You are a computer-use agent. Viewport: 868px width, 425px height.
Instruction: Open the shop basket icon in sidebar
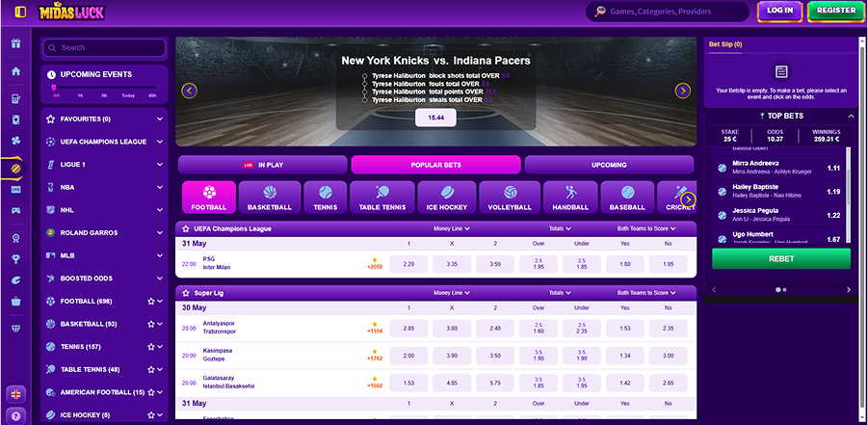tap(15, 302)
